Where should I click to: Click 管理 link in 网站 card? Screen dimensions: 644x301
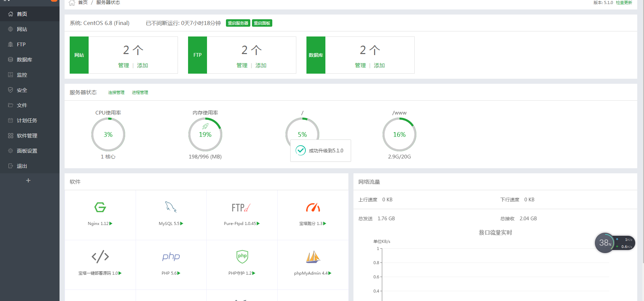123,65
